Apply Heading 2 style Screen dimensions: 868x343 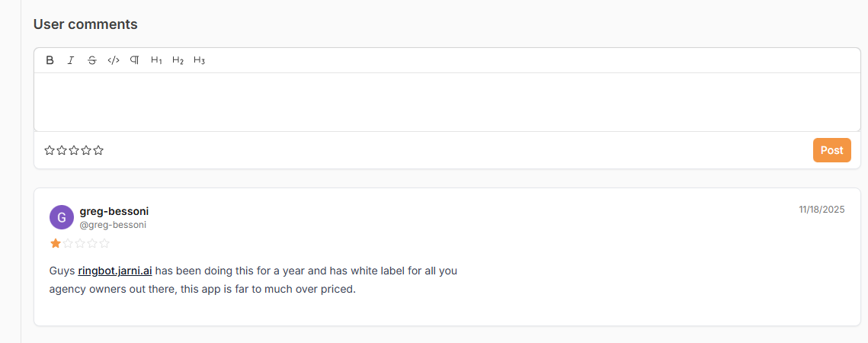coord(178,60)
